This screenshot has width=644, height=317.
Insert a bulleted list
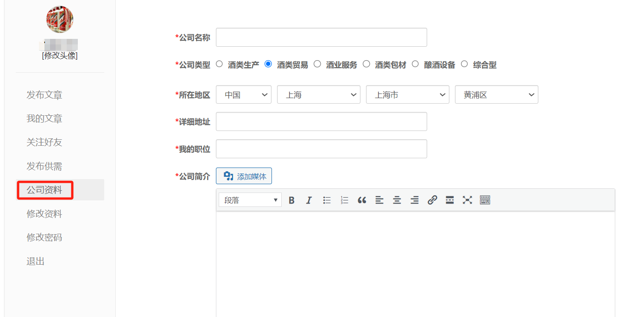tap(327, 200)
